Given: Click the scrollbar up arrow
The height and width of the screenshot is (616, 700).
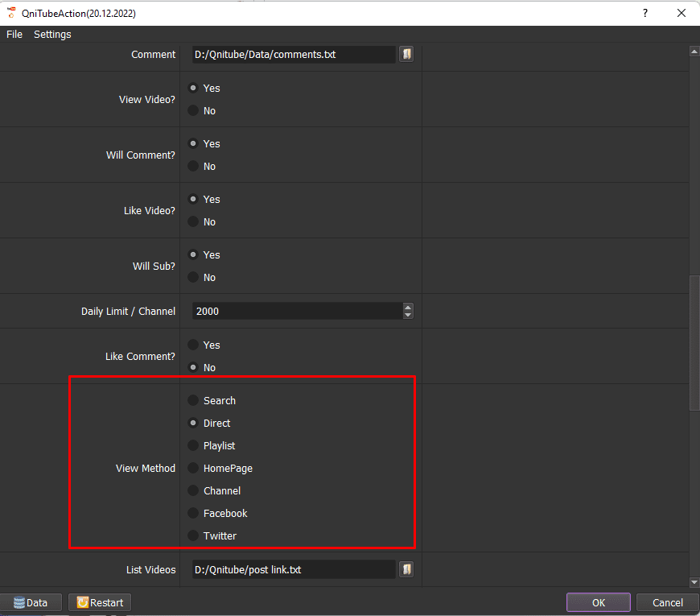Looking at the screenshot, I should [x=694, y=52].
